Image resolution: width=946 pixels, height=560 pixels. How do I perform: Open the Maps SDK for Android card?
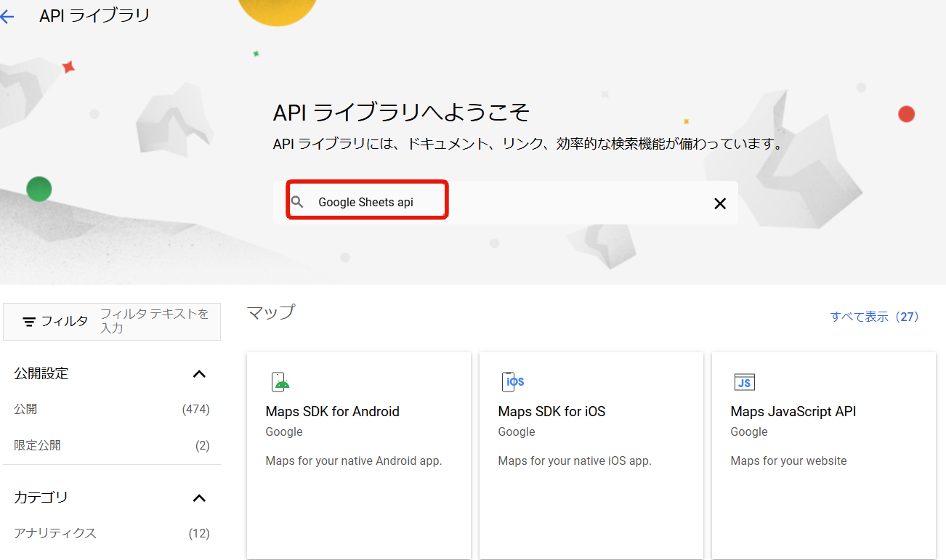pos(359,455)
